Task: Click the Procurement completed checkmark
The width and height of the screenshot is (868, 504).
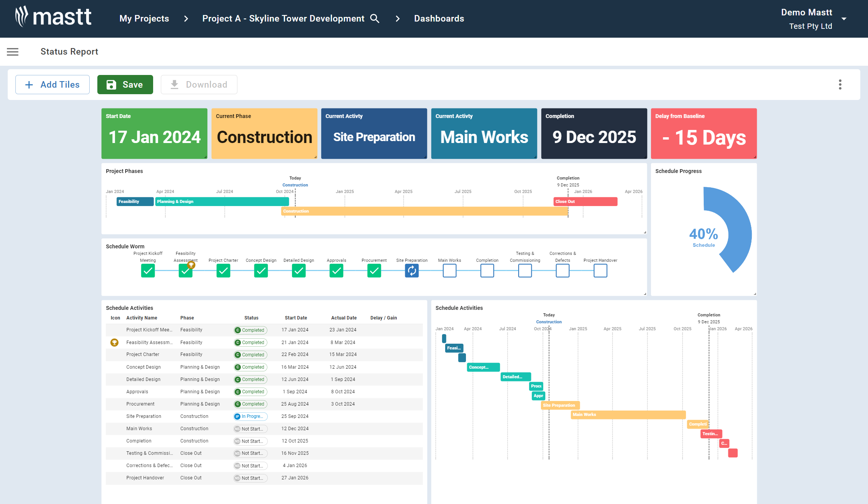Action: pos(374,271)
